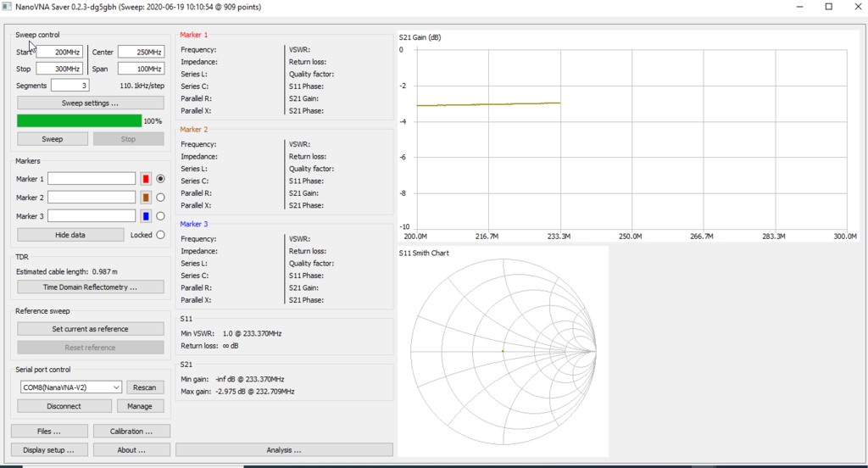The height and width of the screenshot is (468, 868).
Task: Toggle the Locked radio button
Action: click(x=160, y=235)
